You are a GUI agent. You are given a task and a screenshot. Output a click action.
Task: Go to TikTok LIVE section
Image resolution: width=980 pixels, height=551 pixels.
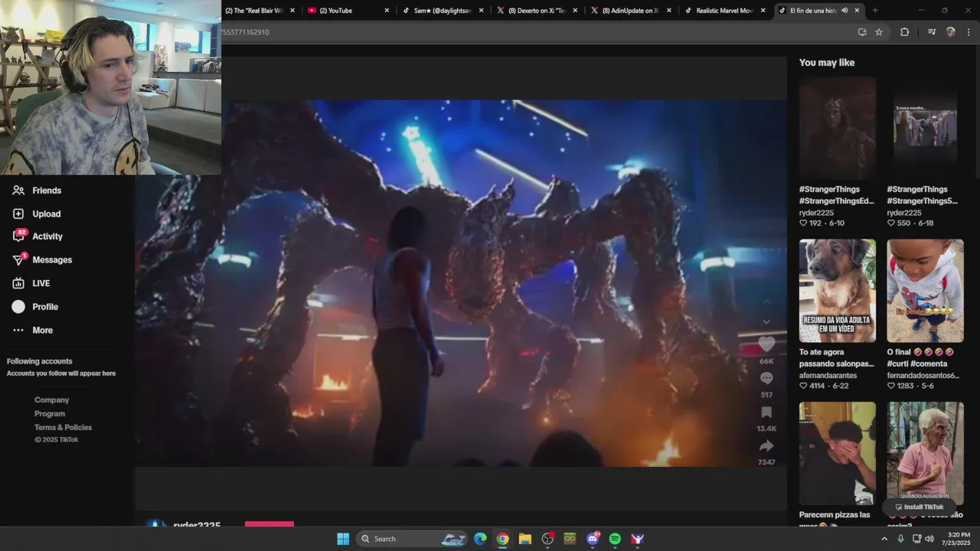point(41,283)
